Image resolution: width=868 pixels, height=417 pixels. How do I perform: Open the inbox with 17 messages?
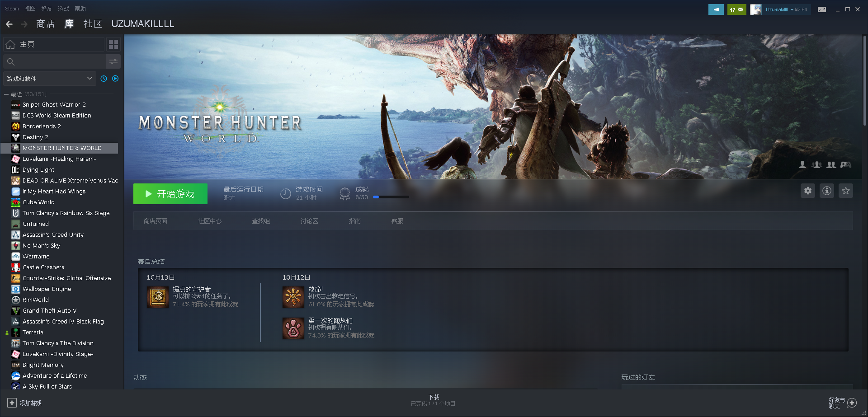coord(736,9)
